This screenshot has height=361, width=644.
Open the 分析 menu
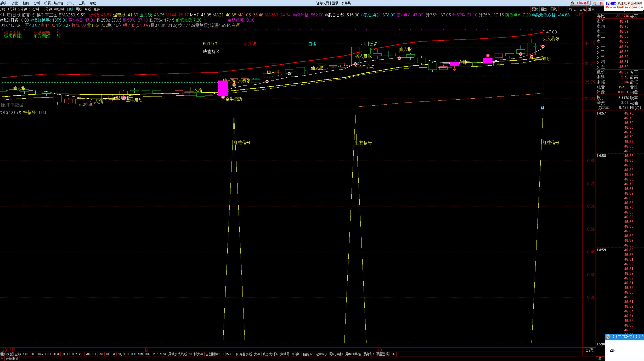[x=37, y=3]
